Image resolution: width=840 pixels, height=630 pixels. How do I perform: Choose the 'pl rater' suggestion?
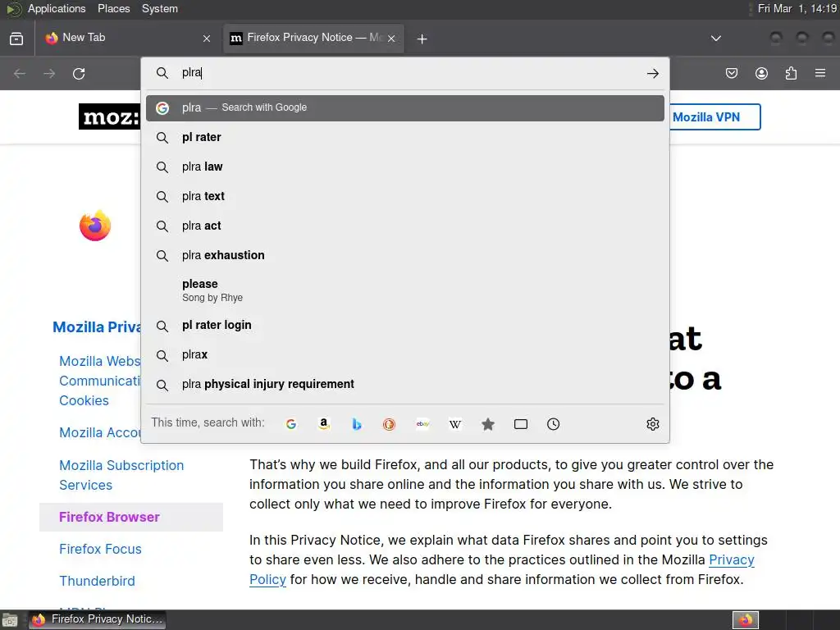click(405, 138)
